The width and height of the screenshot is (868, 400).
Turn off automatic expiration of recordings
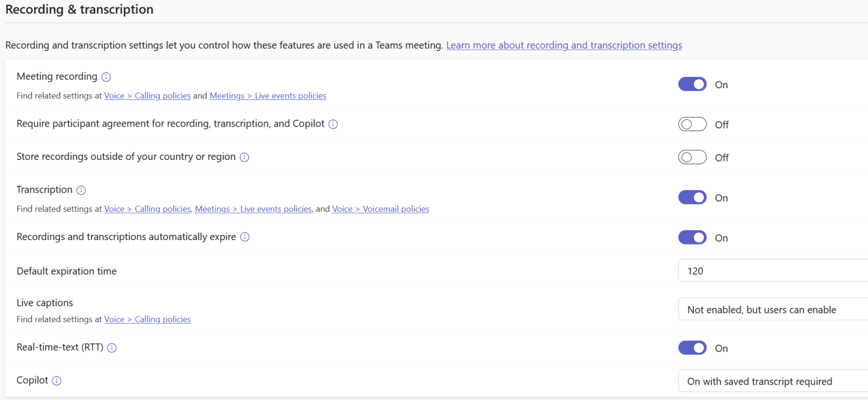[692, 237]
